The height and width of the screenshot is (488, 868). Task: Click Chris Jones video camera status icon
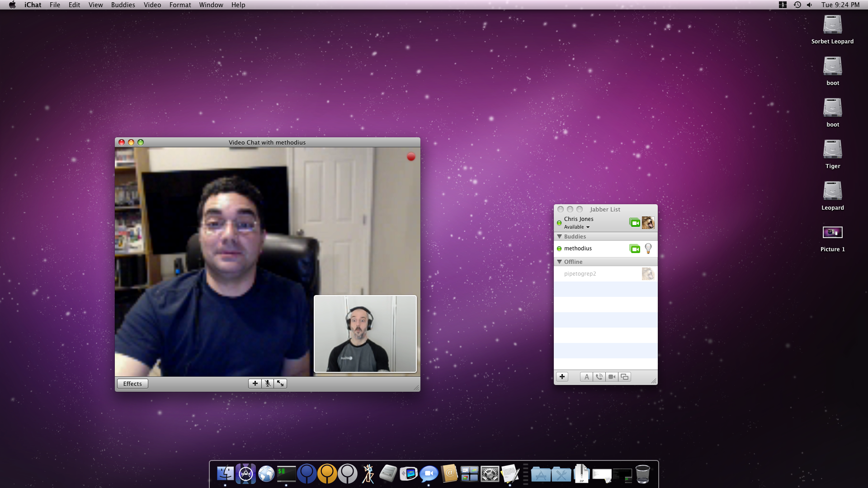(x=635, y=223)
